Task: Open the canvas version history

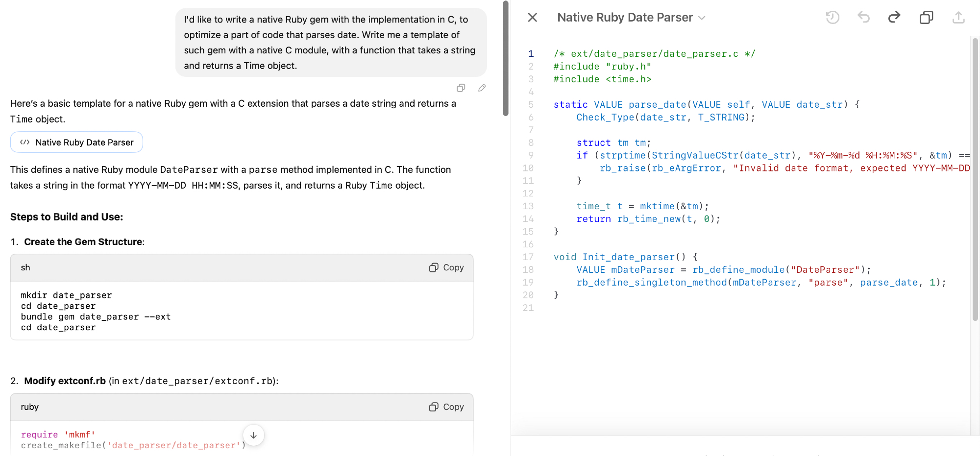Action: (833, 18)
